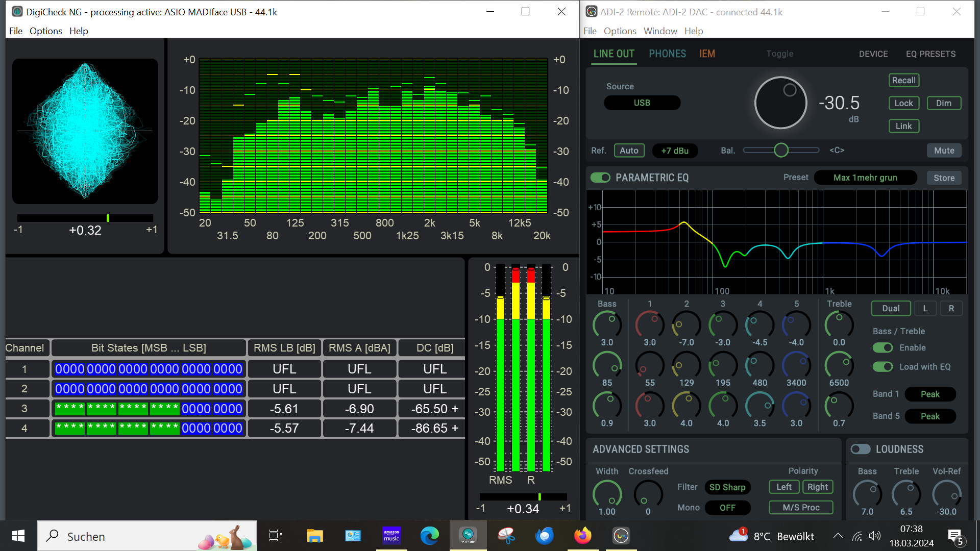Switch to the LINE OUT tab
980x551 pixels.
click(x=614, y=54)
